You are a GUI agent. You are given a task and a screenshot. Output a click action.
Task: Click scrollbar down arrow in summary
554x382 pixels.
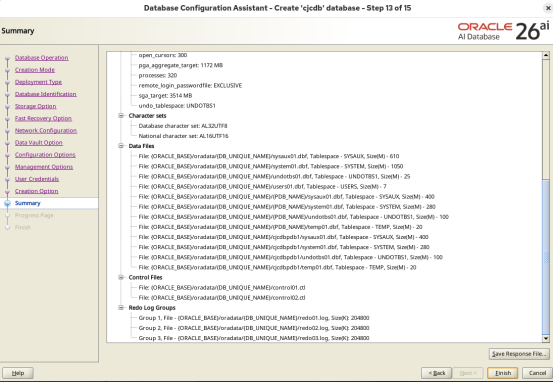click(x=546, y=339)
